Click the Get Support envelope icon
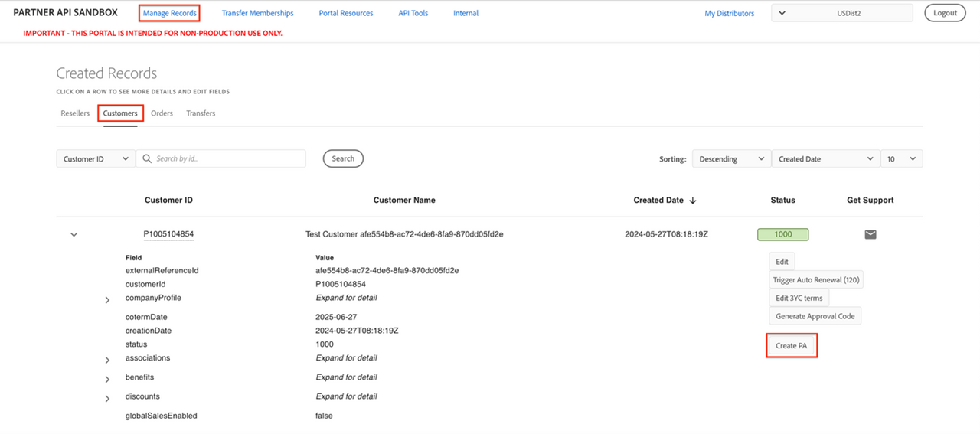 coord(870,234)
